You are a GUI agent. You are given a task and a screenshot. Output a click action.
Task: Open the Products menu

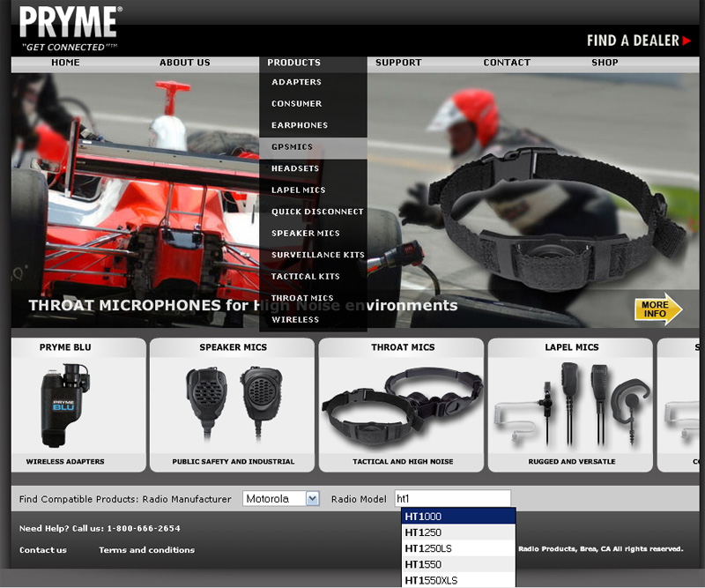click(294, 63)
